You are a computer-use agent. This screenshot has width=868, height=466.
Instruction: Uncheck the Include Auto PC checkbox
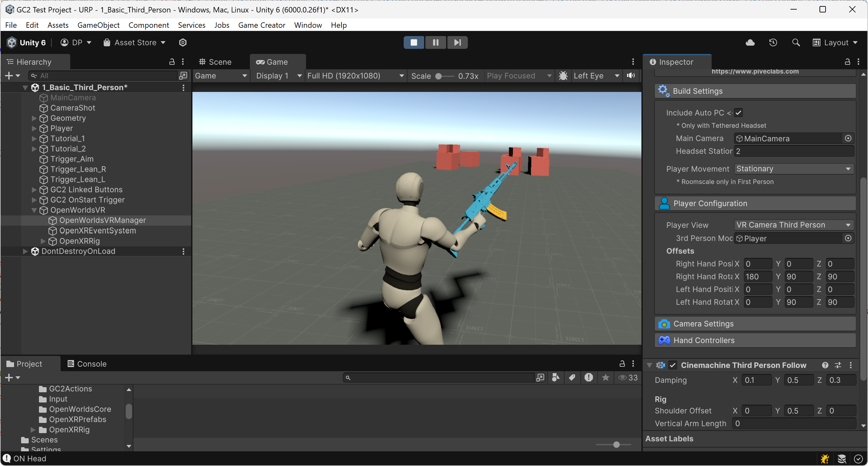click(738, 113)
